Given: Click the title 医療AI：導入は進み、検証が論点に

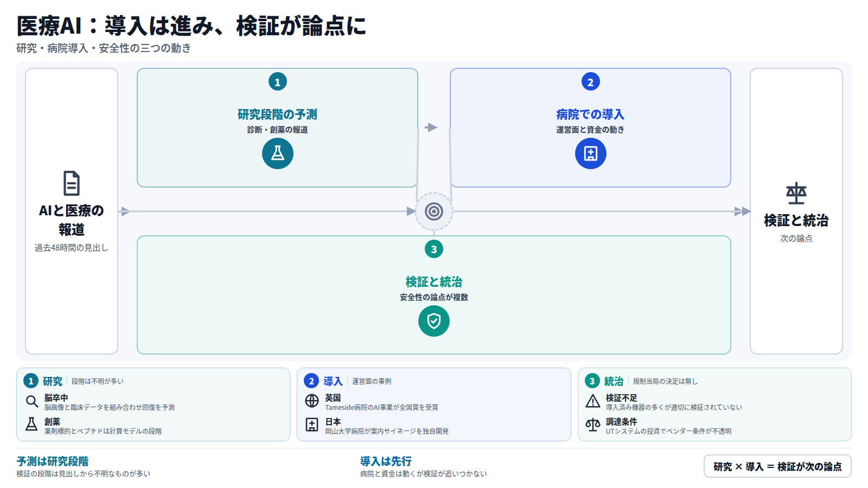Looking at the screenshot, I should (192, 26).
